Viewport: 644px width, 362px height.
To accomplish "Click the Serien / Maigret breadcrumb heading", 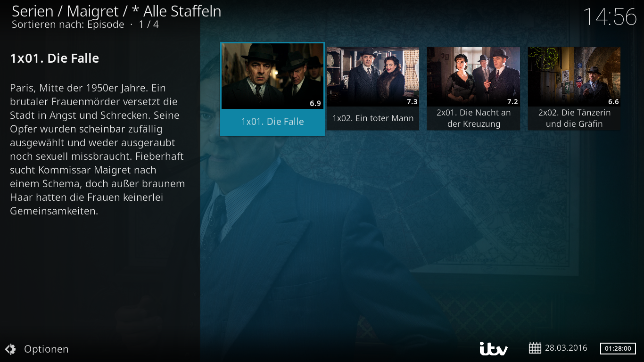I will click(x=116, y=11).
